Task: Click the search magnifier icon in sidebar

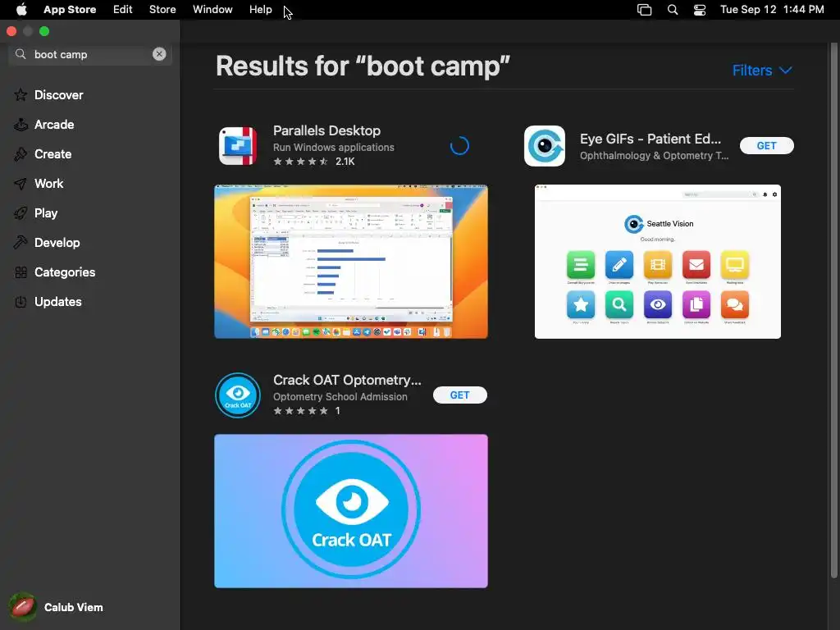Action: (x=21, y=54)
